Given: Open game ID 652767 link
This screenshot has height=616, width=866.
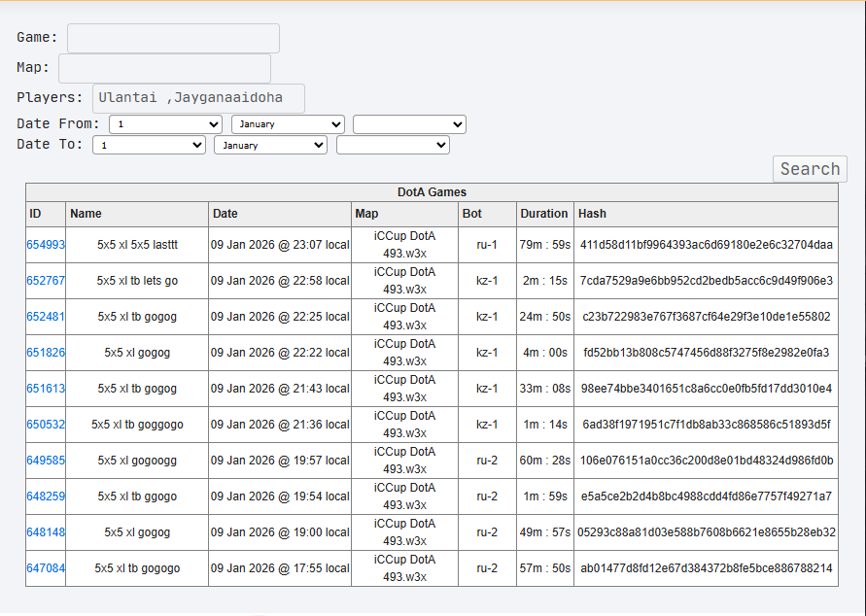Looking at the screenshot, I should [x=46, y=281].
